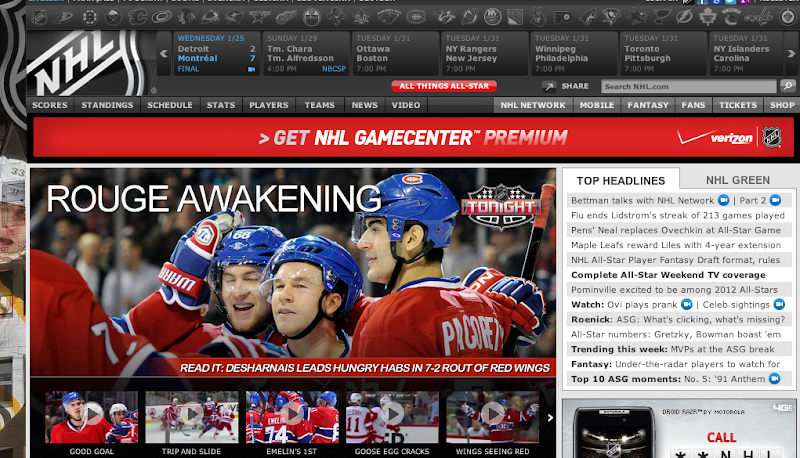Open the Philadelphia Flyers team logo
This screenshot has width=800, height=458.
pyautogui.click(x=562, y=17)
